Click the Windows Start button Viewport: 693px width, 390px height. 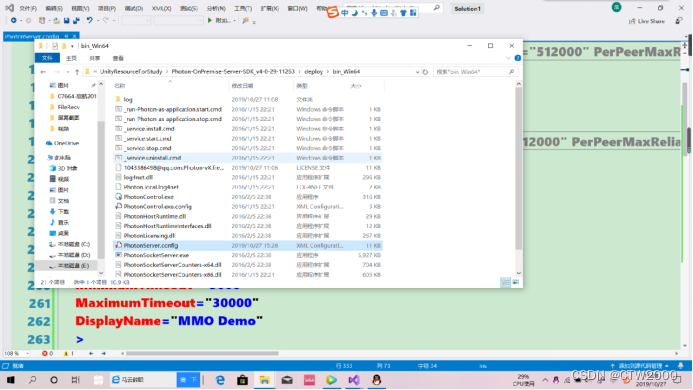(x=11, y=380)
